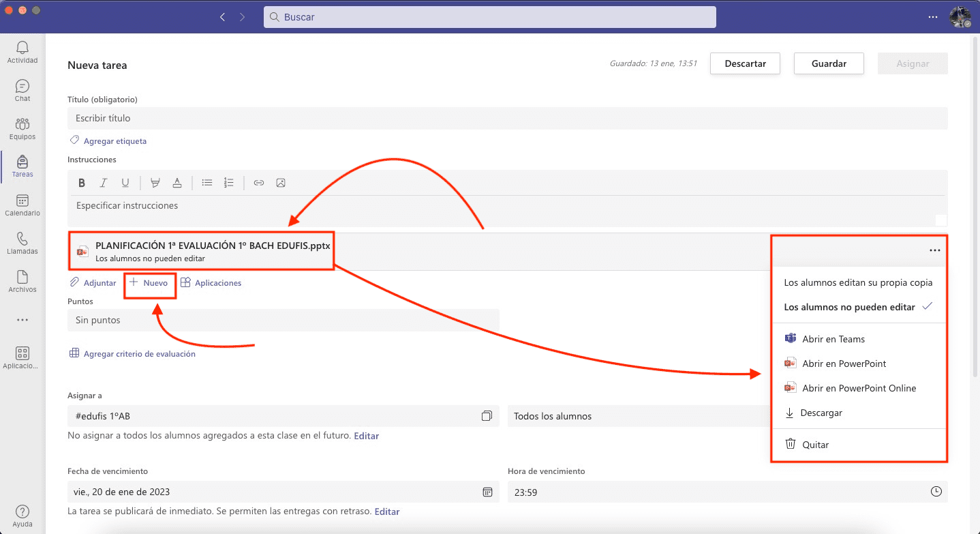This screenshot has height=534, width=980.
Task: Open the due date calendar picker
Action: [x=487, y=492]
